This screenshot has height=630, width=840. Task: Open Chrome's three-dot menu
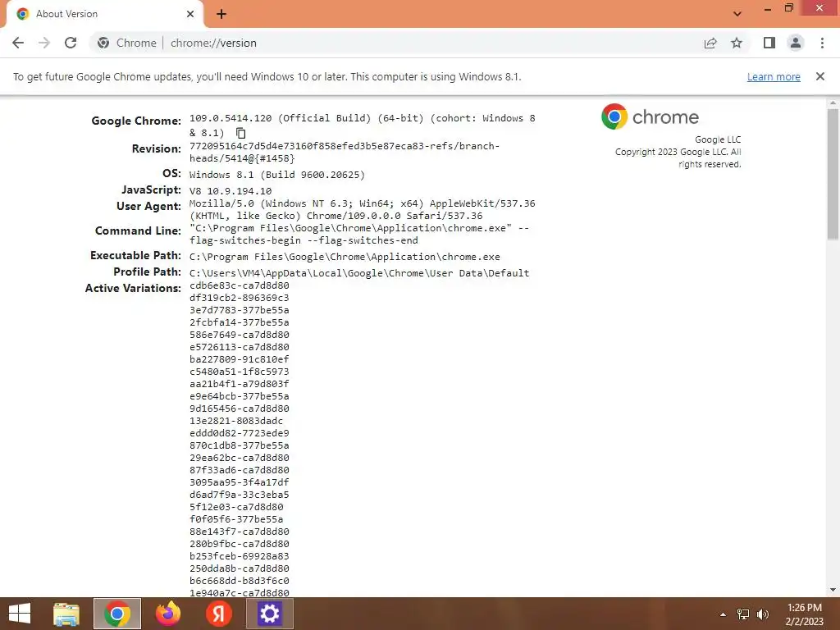pos(822,43)
